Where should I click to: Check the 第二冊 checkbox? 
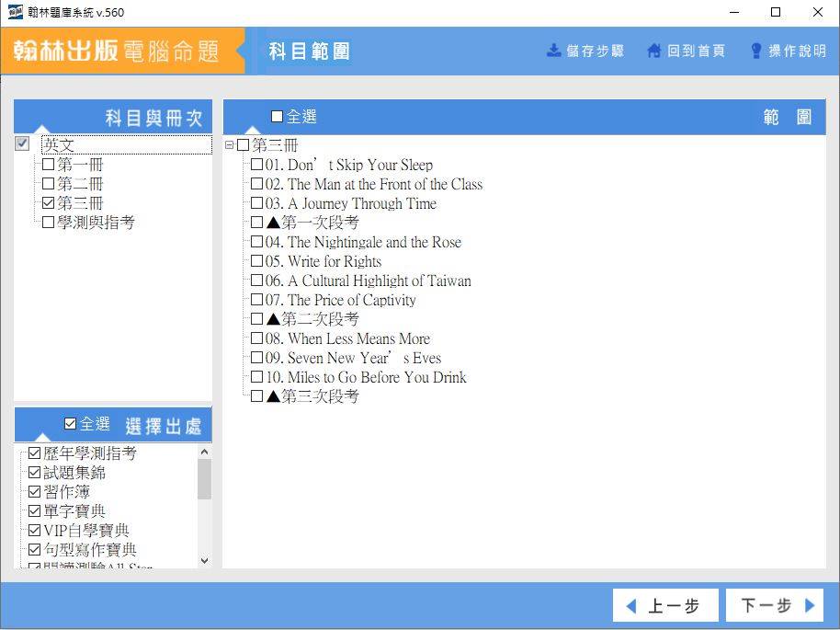pyautogui.click(x=48, y=183)
